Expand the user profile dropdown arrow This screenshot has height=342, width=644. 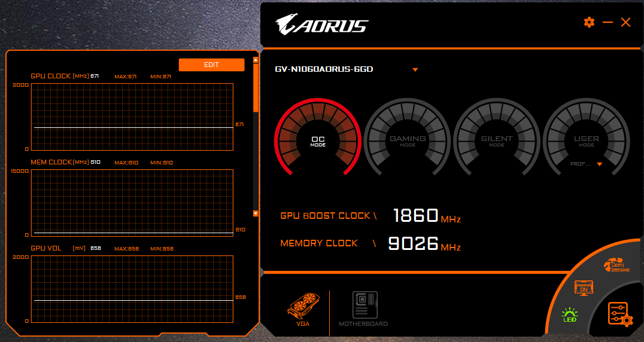(599, 164)
